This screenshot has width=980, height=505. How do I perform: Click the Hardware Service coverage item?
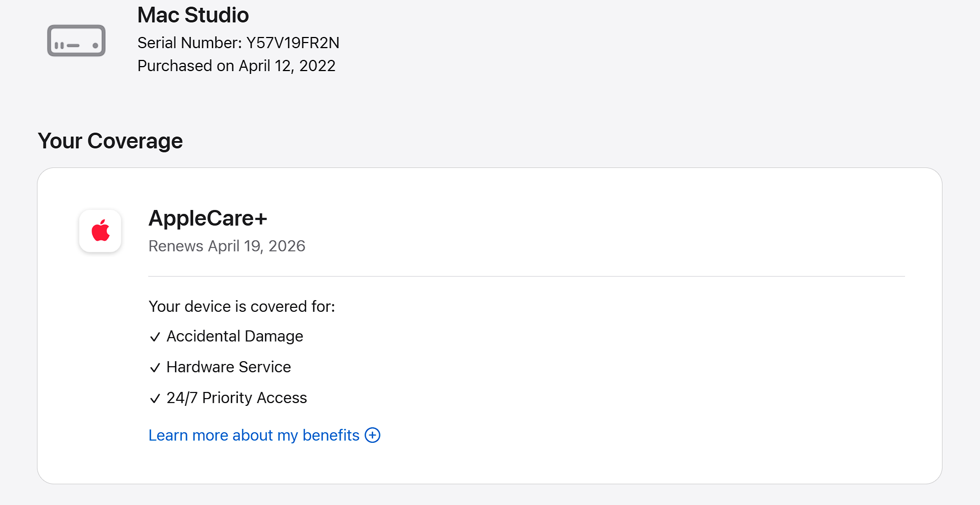[x=228, y=367]
